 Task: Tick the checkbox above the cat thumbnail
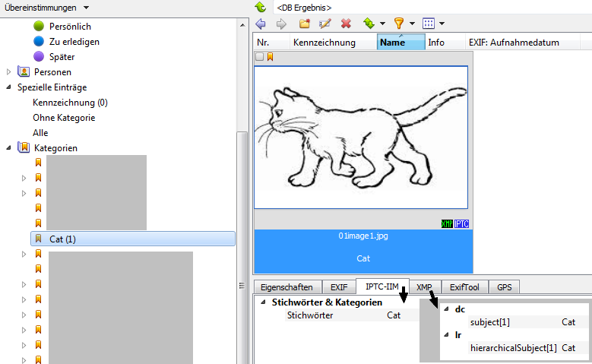pos(260,57)
